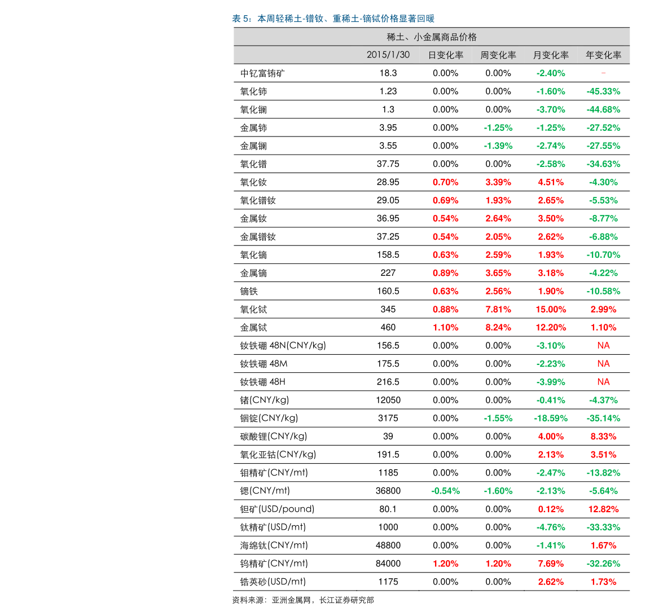672x616 pixels.
Task: Select the row label 钼精矿(CNY/mt)
Action: 274,473
